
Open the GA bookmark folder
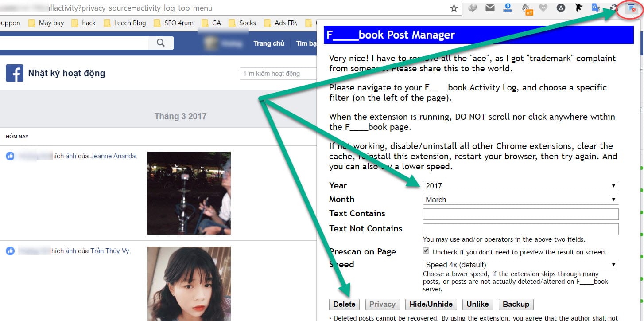[211, 23]
